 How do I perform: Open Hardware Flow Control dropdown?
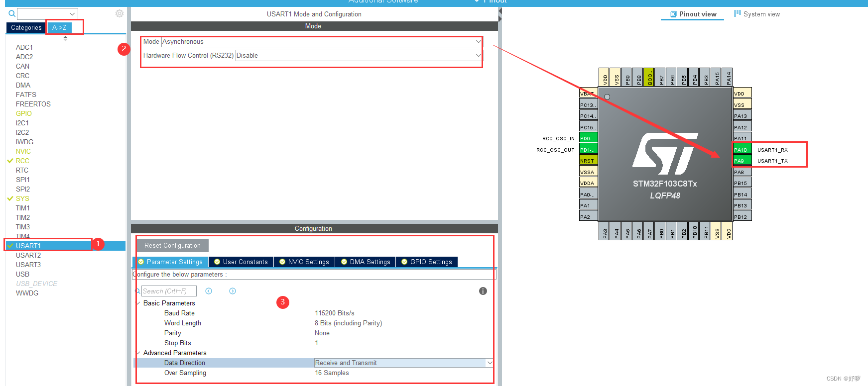pos(359,55)
